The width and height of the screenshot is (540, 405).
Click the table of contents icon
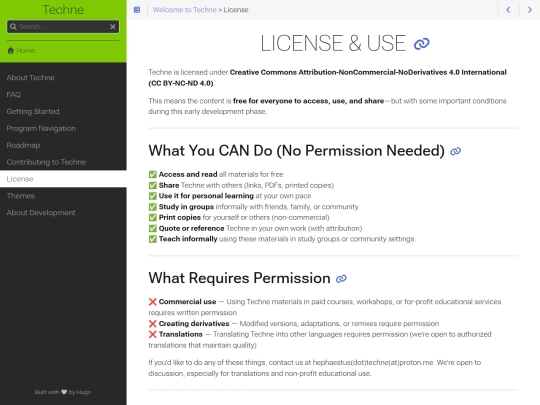point(137,10)
